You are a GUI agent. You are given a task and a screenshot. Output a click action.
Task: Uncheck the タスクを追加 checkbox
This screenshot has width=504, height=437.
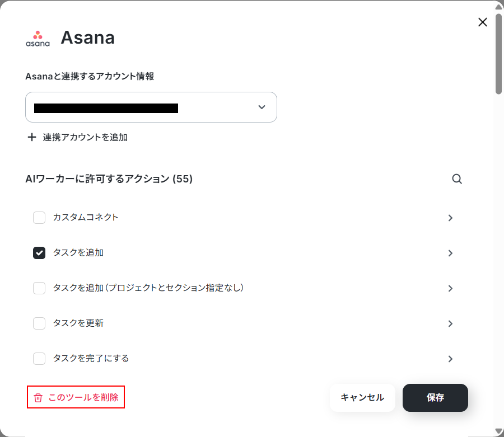(39, 253)
